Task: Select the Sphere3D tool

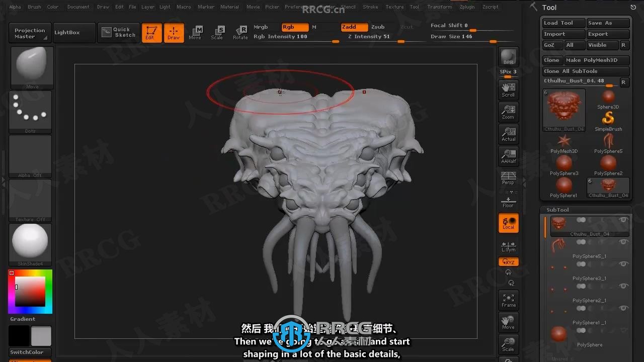Action: pyautogui.click(x=608, y=100)
